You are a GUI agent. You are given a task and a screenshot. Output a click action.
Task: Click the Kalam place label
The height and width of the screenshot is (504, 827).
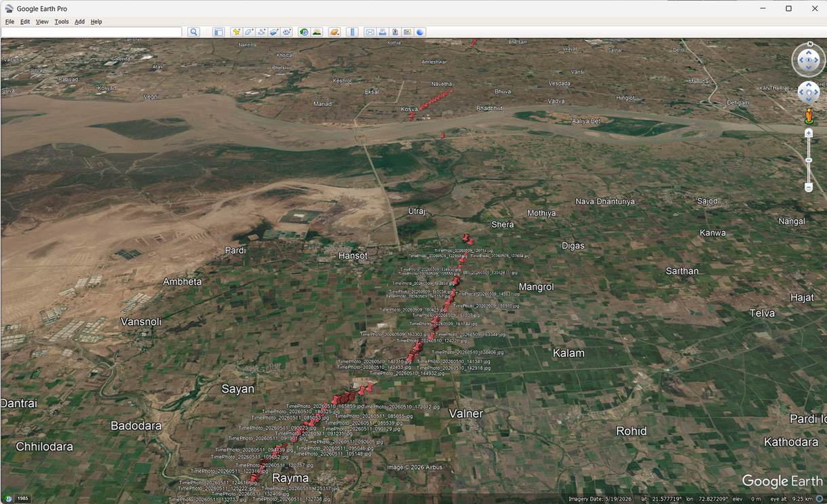click(x=569, y=353)
